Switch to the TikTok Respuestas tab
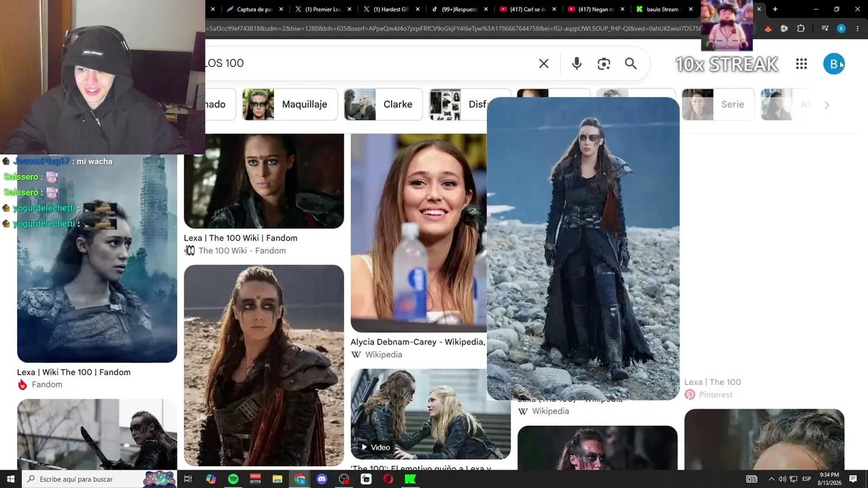Viewport: 868px width, 488px height. tap(458, 9)
